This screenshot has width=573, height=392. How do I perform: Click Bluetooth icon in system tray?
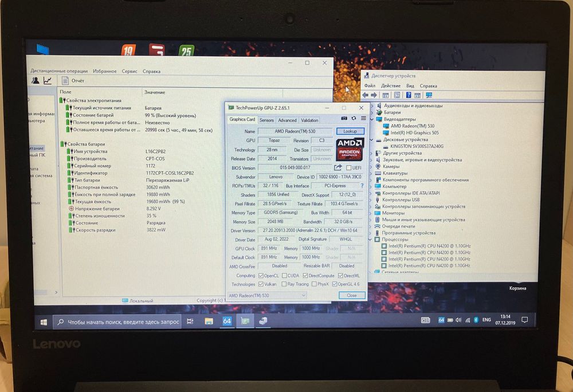coord(476,320)
